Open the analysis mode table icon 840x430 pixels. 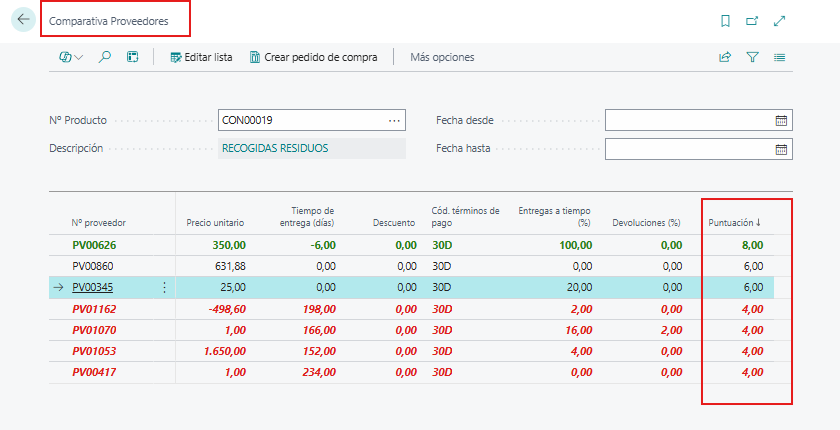click(x=133, y=57)
